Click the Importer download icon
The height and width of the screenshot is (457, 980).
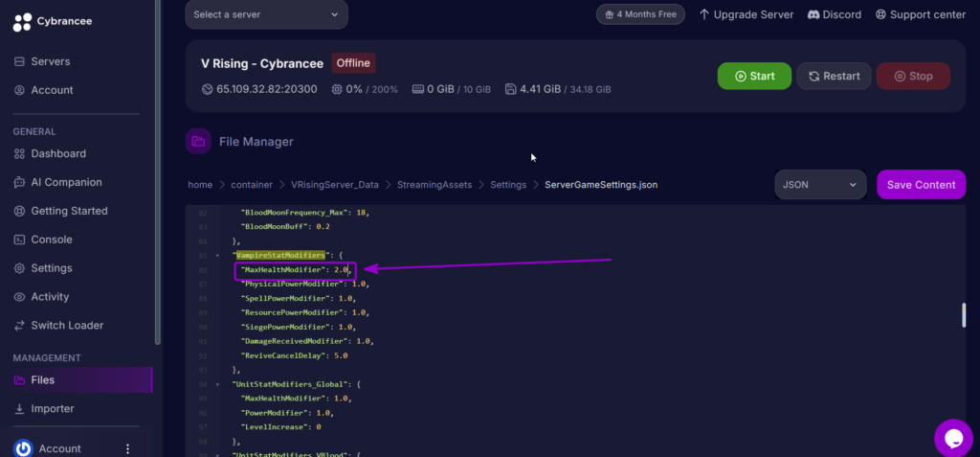(x=19, y=409)
